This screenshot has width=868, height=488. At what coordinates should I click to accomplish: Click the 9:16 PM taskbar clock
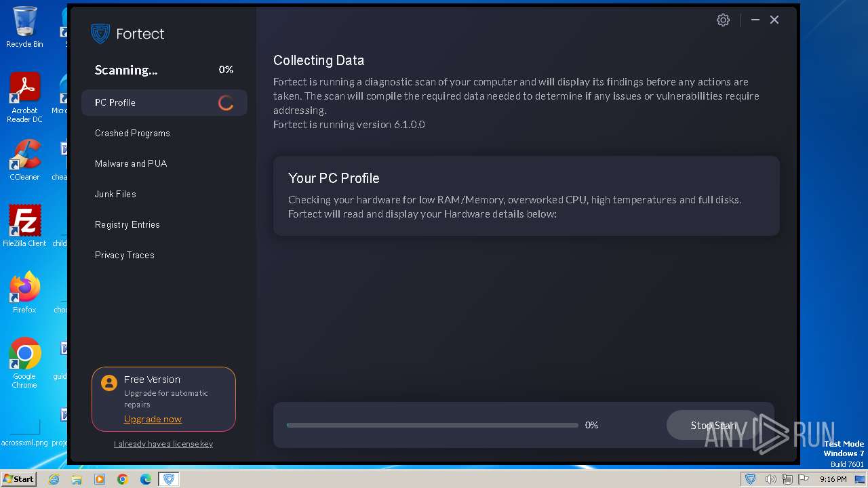click(833, 479)
